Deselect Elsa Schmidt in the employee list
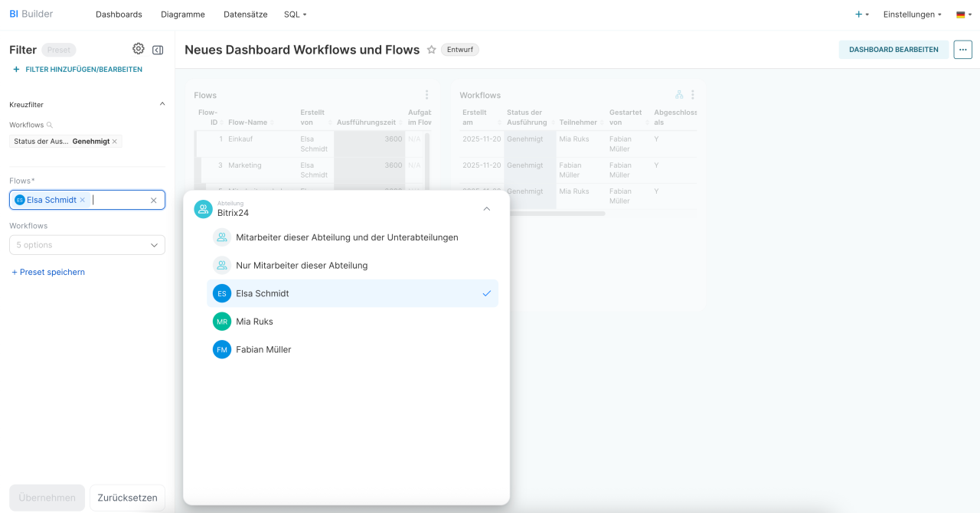Screen dimensions: 980x513 coord(352,293)
